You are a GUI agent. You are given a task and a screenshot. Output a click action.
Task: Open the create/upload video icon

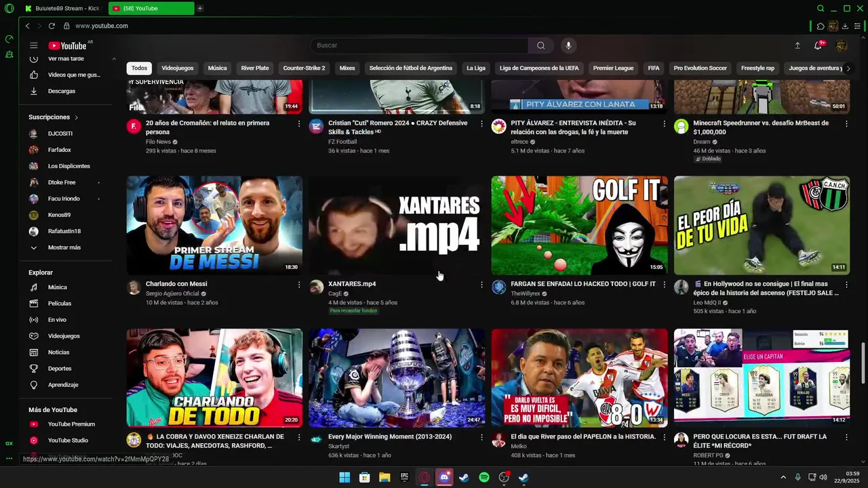pos(797,45)
